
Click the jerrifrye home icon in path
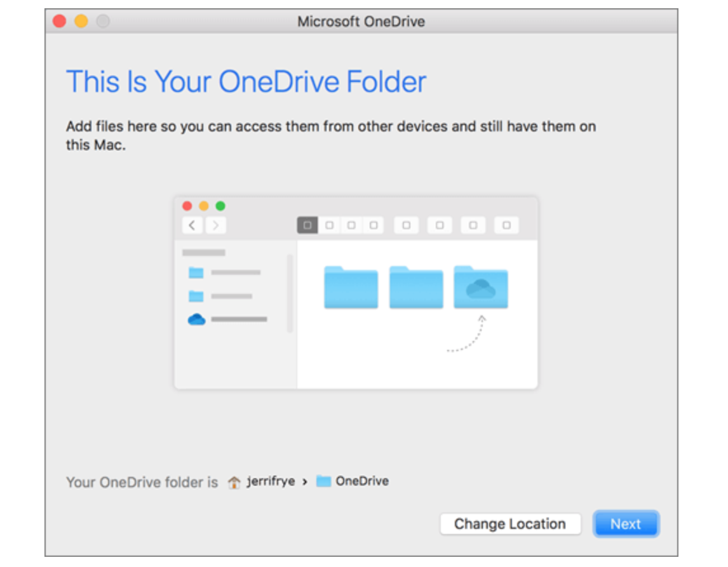pyautogui.click(x=234, y=482)
